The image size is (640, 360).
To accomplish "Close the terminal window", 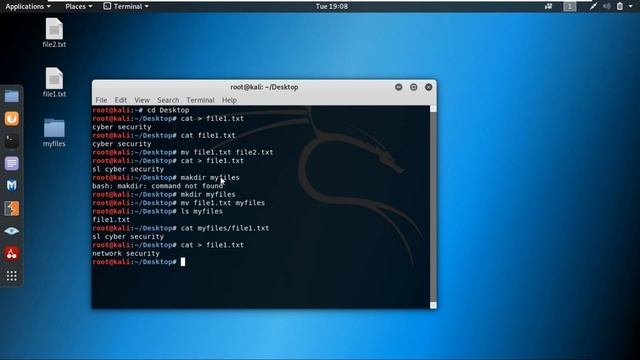I will click(x=429, y=87).
